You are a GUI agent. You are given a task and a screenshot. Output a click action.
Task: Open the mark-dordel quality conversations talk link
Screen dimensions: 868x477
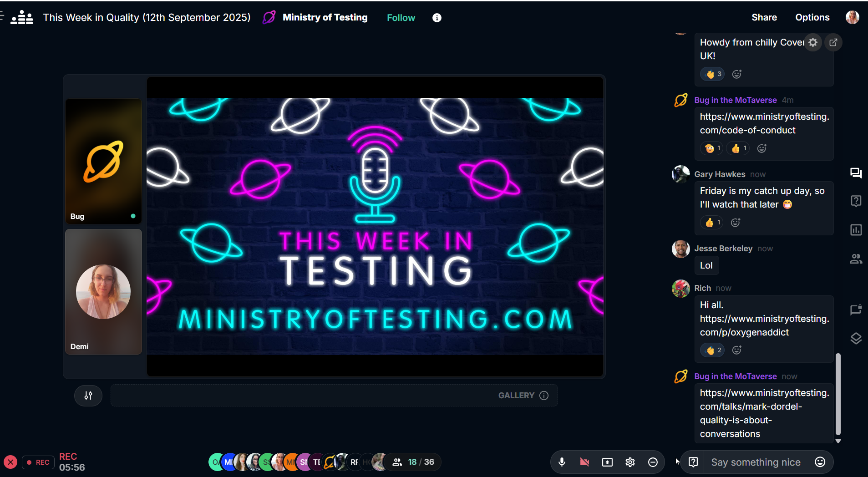(x=765, y=413)
